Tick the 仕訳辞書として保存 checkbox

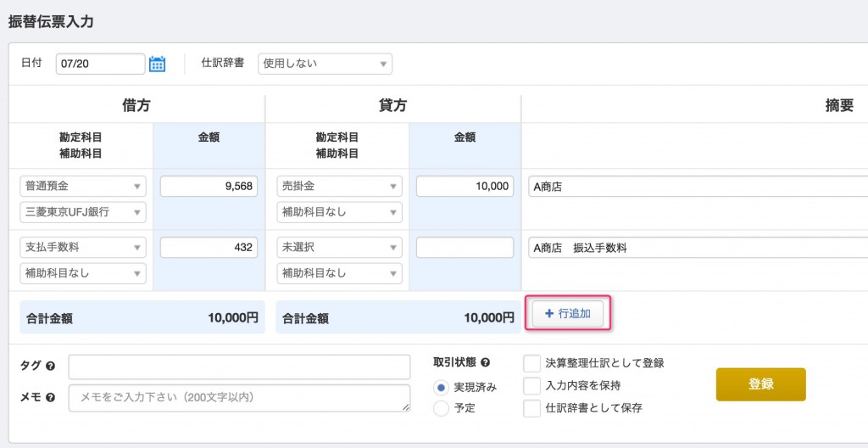coord(532,409)
